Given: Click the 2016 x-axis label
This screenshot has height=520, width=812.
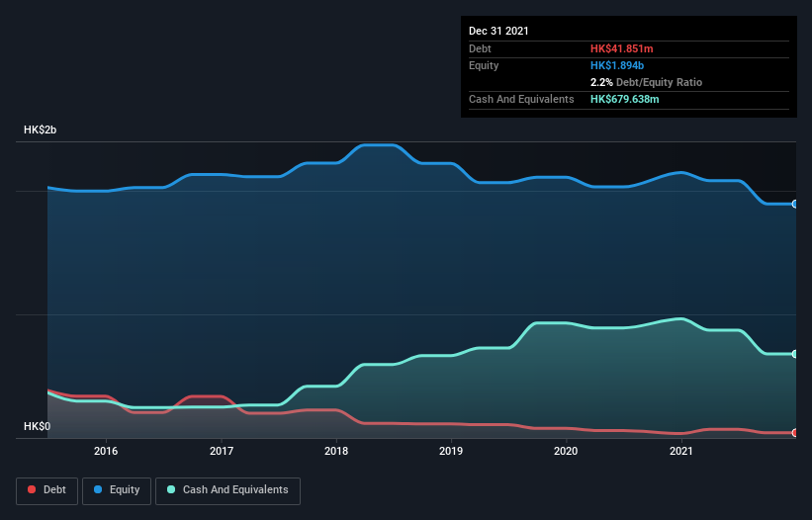Looking at the screenshot, I should (x=106, y=451).
